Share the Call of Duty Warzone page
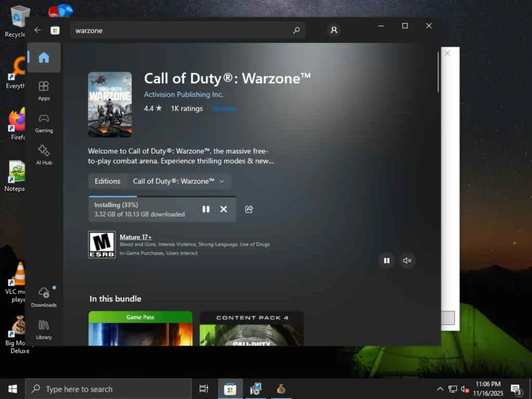Viewport: 532px width, 399px height. click(249, 209)
